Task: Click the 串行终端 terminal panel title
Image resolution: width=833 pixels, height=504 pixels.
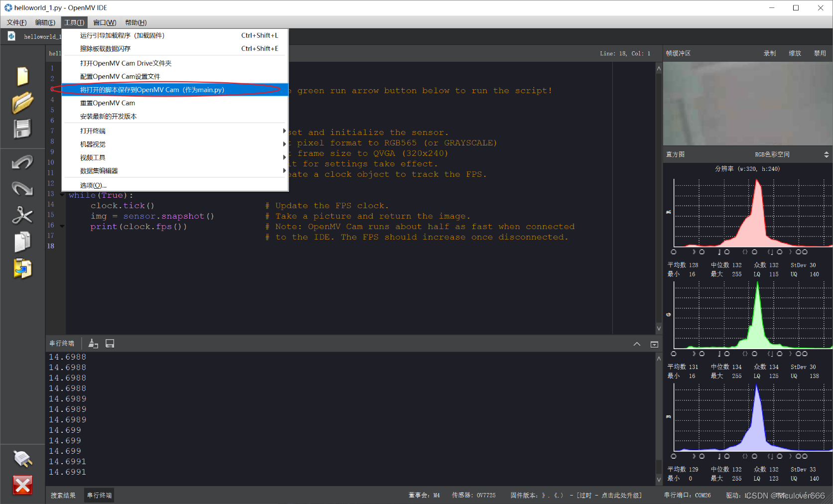Action: point(62,344)
